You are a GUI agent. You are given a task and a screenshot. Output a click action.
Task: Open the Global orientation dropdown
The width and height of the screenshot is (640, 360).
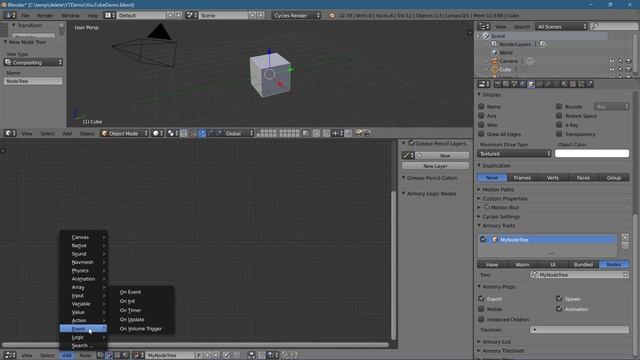[239, 133]
